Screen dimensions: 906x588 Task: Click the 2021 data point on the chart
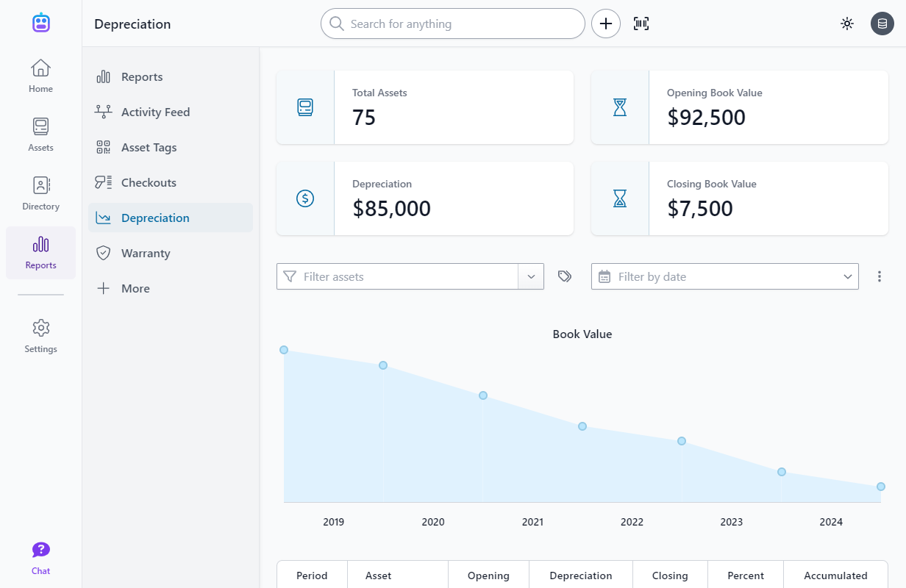click(x=582, y=426)
